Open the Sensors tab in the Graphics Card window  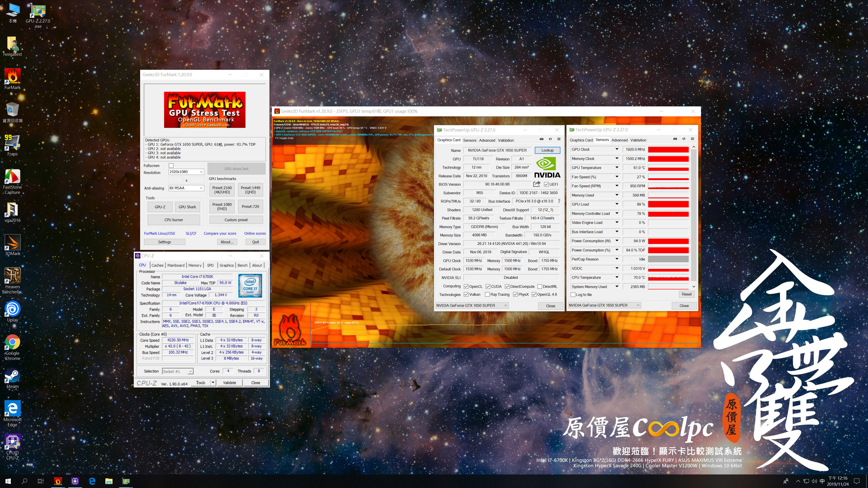[470, 140]
